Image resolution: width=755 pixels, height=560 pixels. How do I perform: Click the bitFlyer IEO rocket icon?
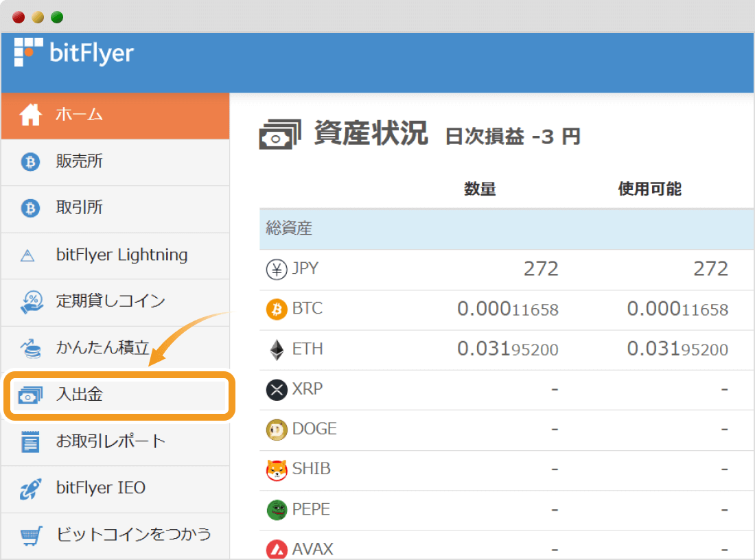[30, 489]
